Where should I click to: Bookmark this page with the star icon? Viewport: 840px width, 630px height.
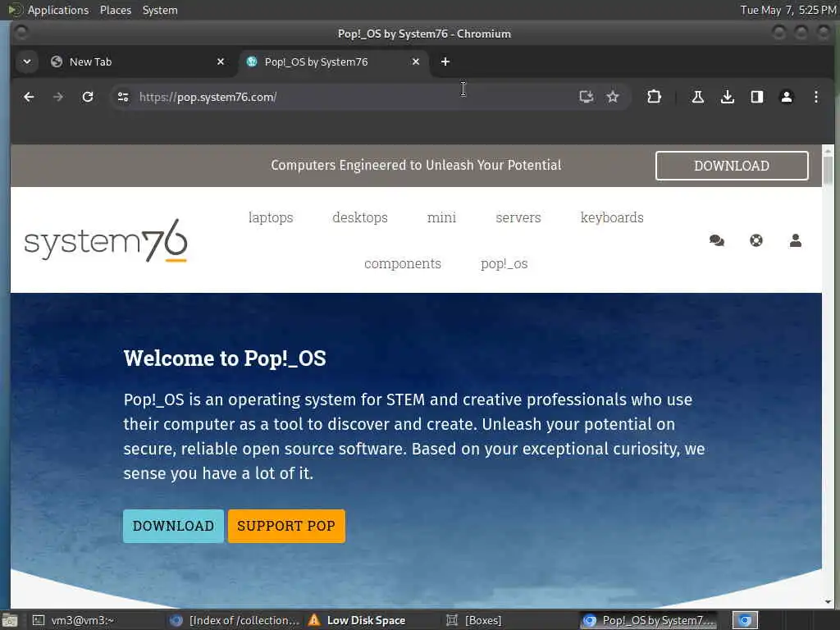tap(612, 97)
